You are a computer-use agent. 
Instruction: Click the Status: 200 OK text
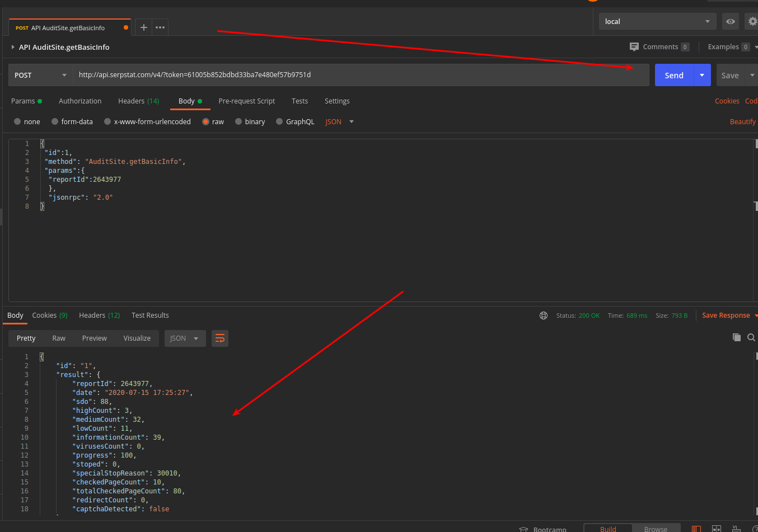[x=578, y=316]
